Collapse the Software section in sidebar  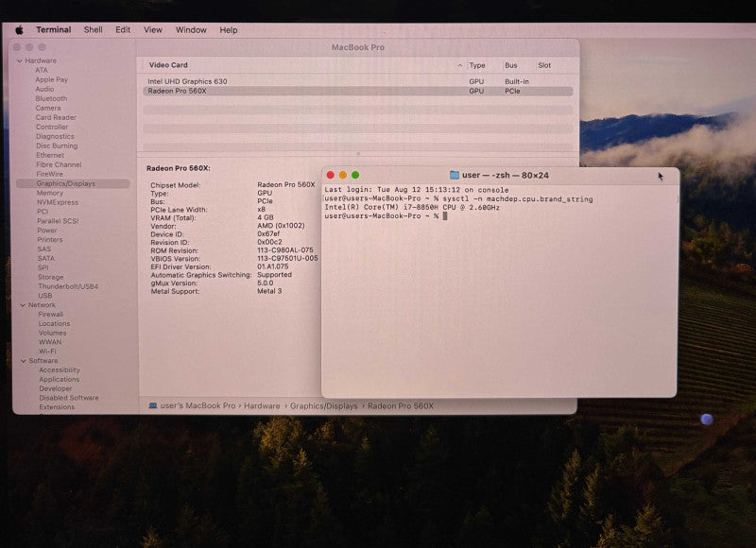coord(23,361)
